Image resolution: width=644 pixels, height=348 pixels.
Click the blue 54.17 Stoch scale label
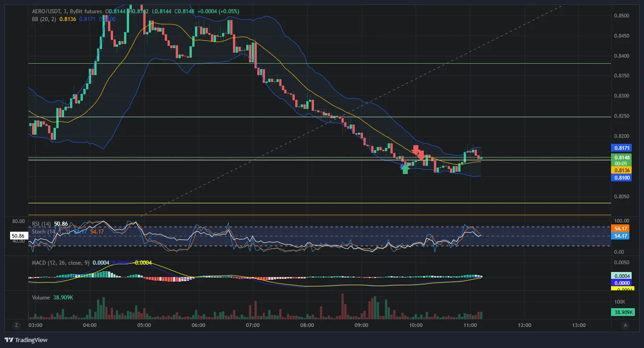621,236
